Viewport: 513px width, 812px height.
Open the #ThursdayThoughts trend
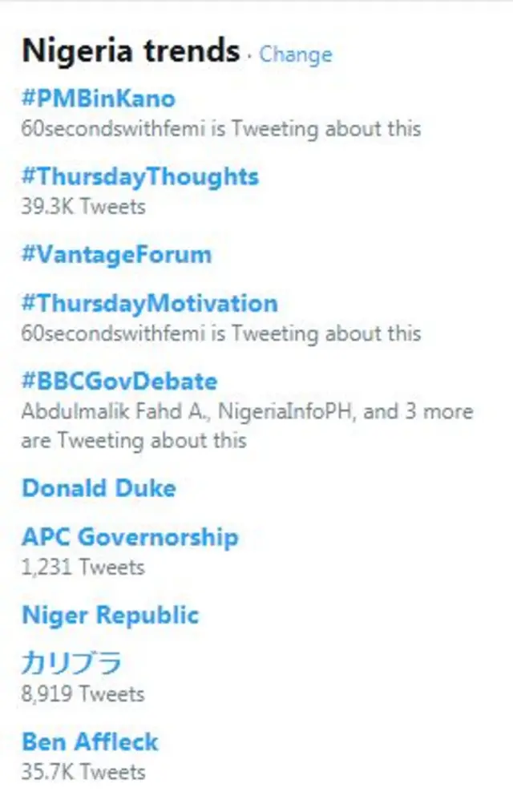tap(141, 177)
